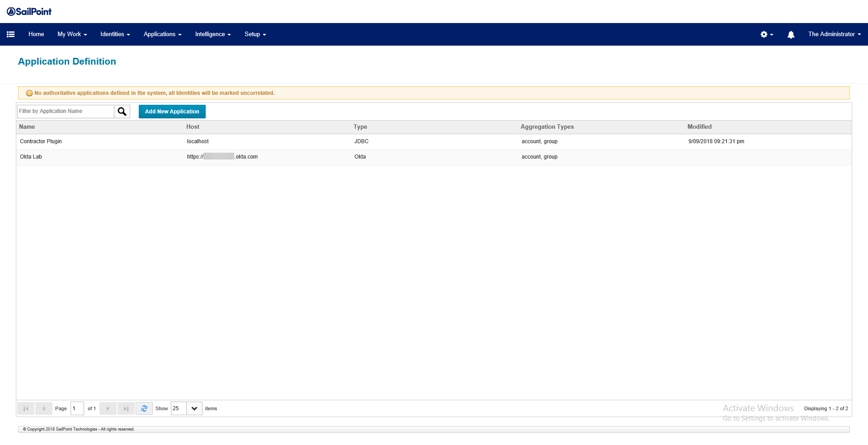Image resolution: width=868 pixels, height=445 pixels.
Task: Click the search magnifier icon
Action: (122, 111)
